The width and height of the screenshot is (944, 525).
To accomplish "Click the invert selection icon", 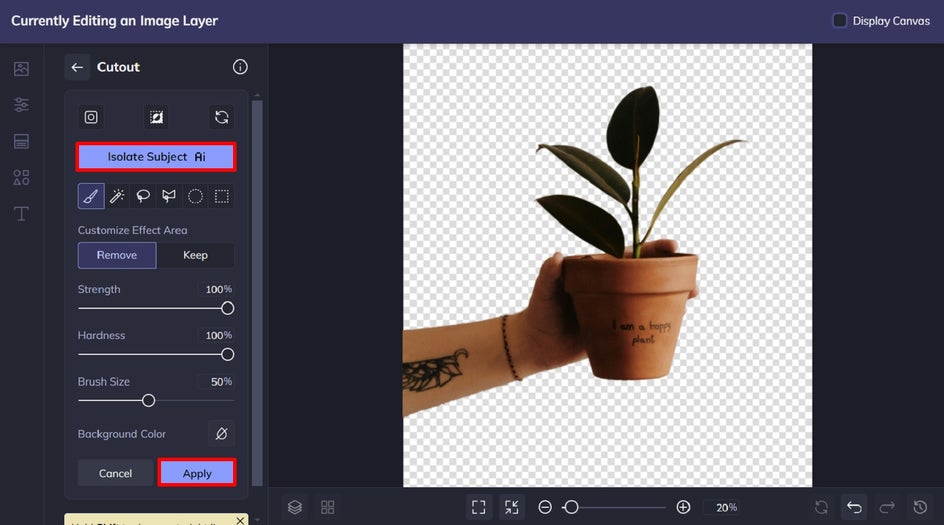I will click(x=157, y=117).
